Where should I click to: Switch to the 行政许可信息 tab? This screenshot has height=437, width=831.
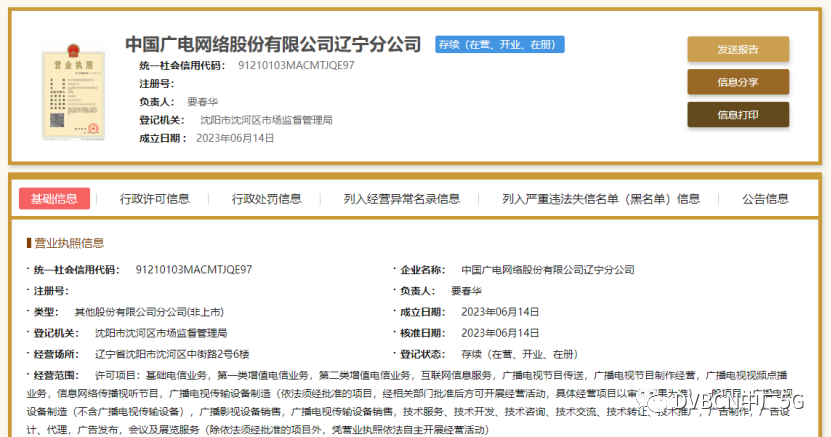pyautogui.click(x=154, y=199)
